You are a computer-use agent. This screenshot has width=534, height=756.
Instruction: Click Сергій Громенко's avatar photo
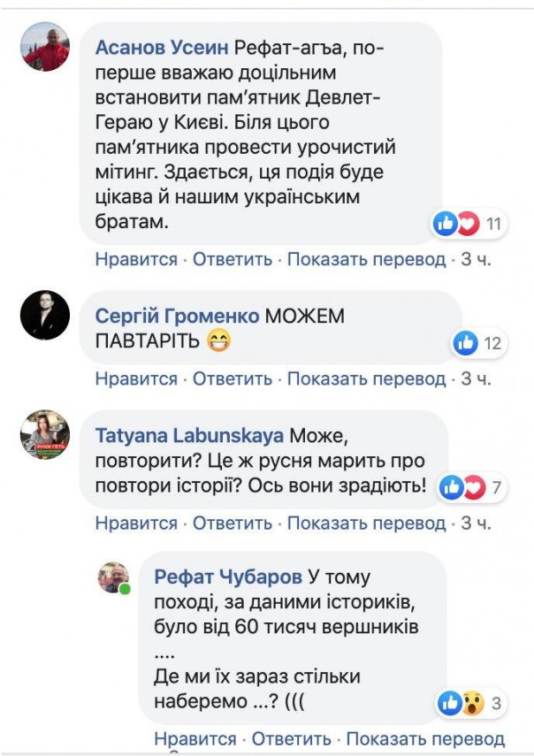[x=45, y=315]
